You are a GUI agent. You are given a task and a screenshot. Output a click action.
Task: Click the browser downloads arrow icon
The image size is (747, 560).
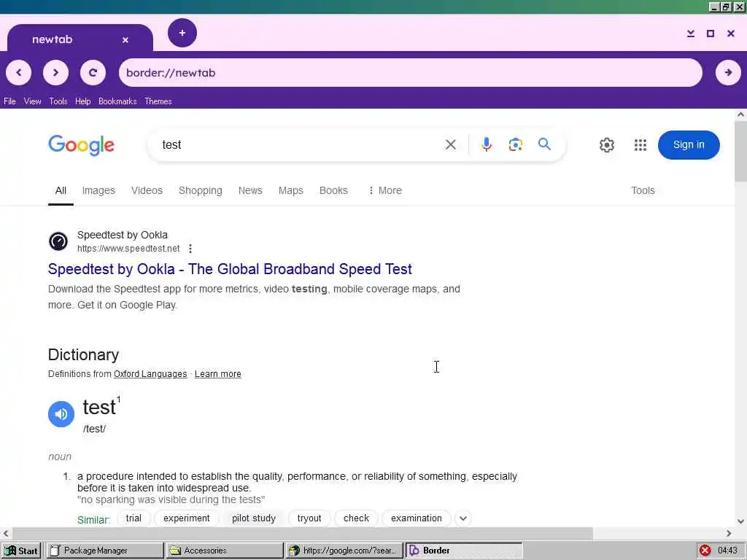690,34
